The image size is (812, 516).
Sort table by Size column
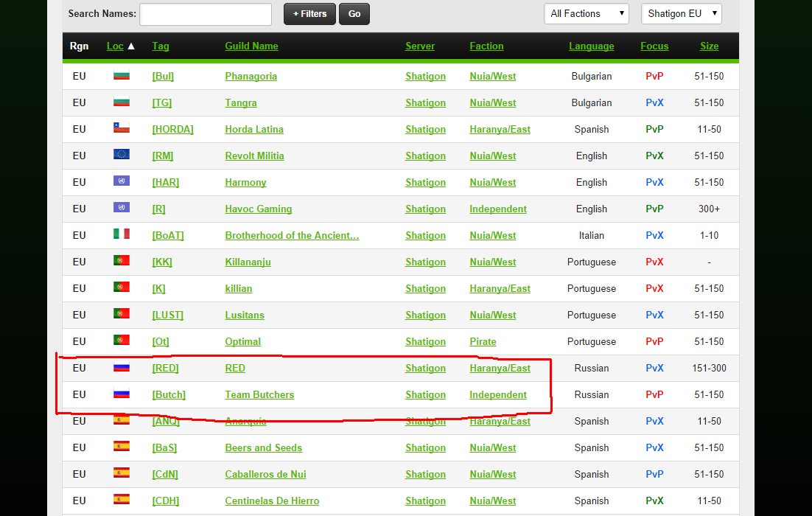709,46
